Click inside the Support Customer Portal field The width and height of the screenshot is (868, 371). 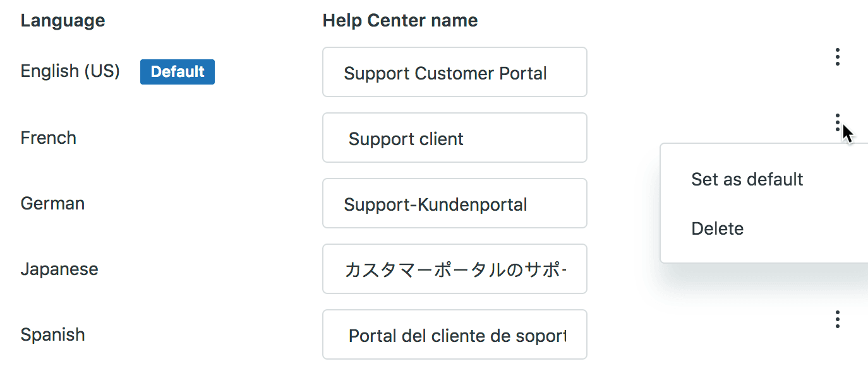tap(454, 72)
